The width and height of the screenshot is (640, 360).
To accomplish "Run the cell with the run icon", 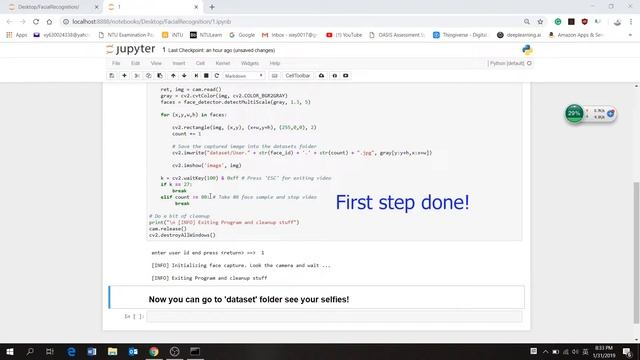I will (196, 76).
